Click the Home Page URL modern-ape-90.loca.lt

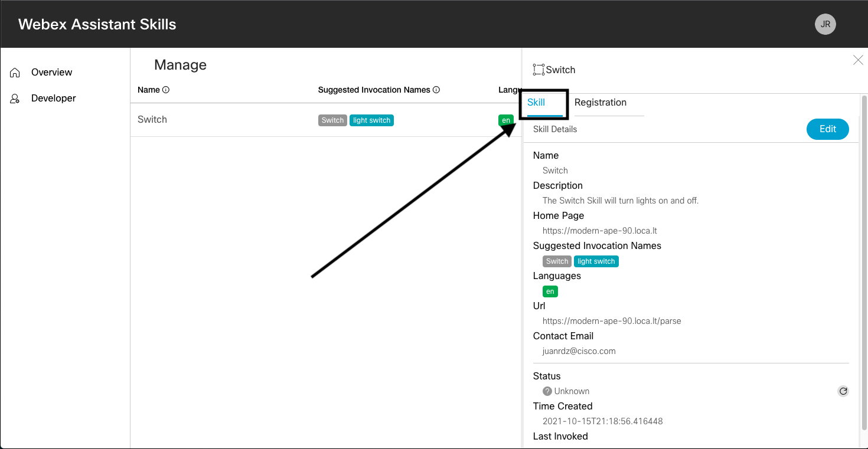point(600,231)
